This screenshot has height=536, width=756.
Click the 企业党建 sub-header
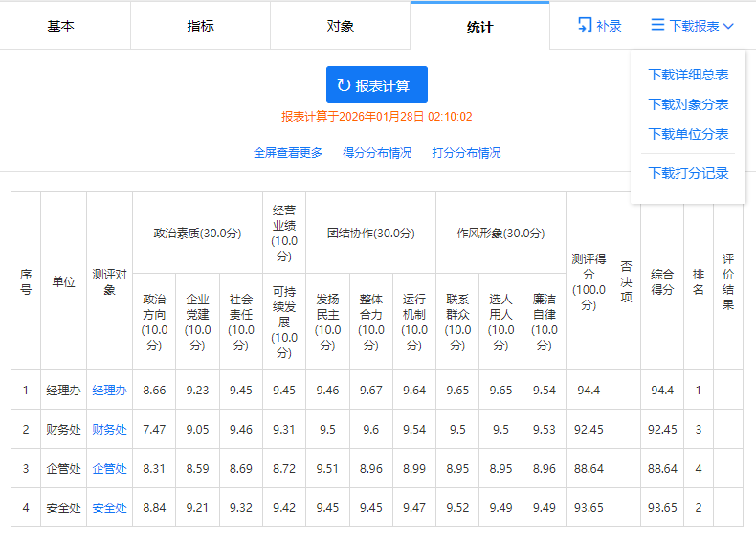pyautogui.click(x=198, y=322)
